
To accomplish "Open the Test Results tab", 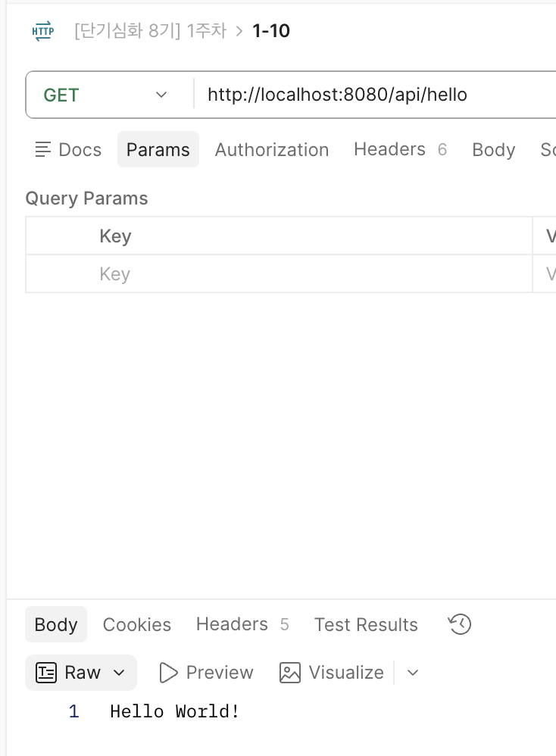I will [366, 624].
